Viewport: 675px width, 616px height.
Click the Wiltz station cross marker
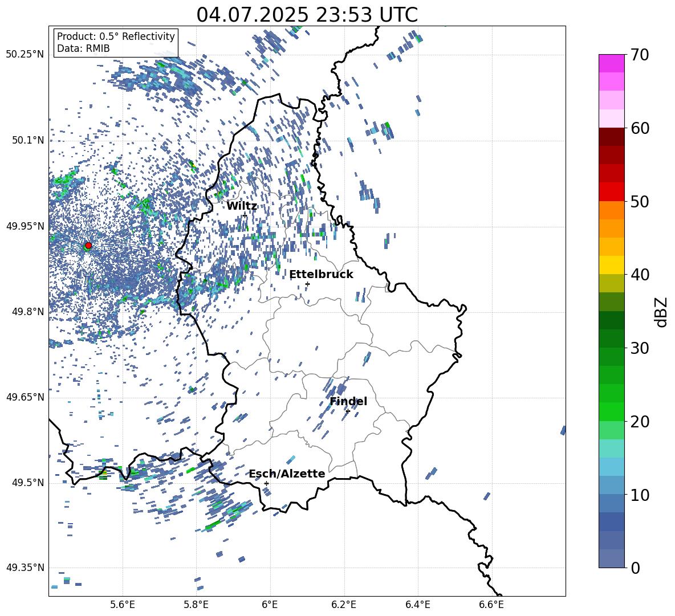pos(245,215)
